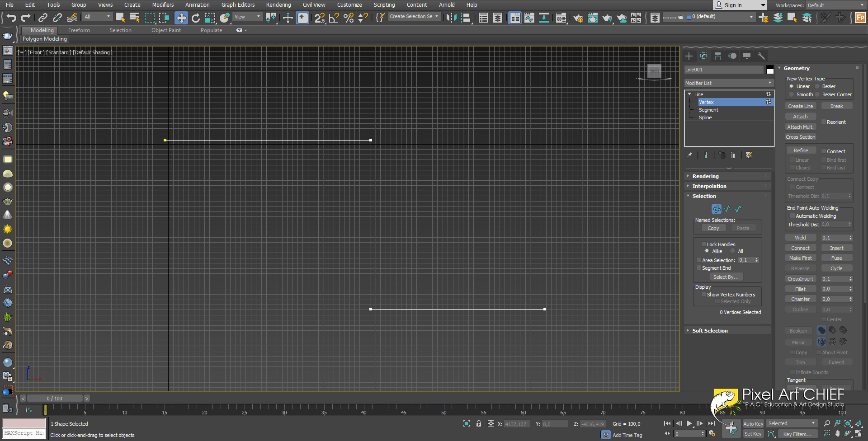Enable the Reorient checkbox
Screen dimensions: 868x441
[824, 122]
